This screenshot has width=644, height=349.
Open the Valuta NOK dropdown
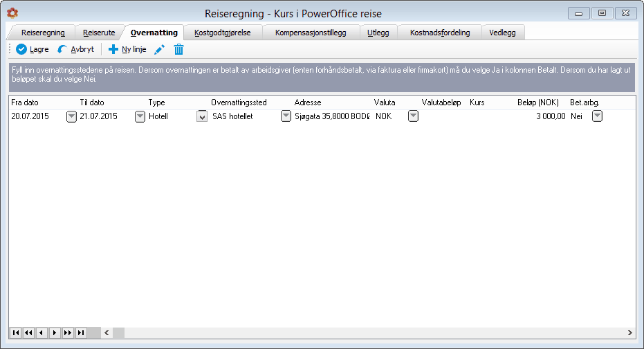coord(413,116)
